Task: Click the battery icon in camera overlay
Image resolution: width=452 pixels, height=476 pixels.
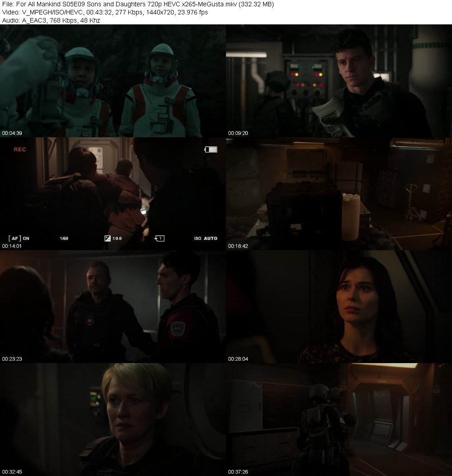Action: (211, 149)
